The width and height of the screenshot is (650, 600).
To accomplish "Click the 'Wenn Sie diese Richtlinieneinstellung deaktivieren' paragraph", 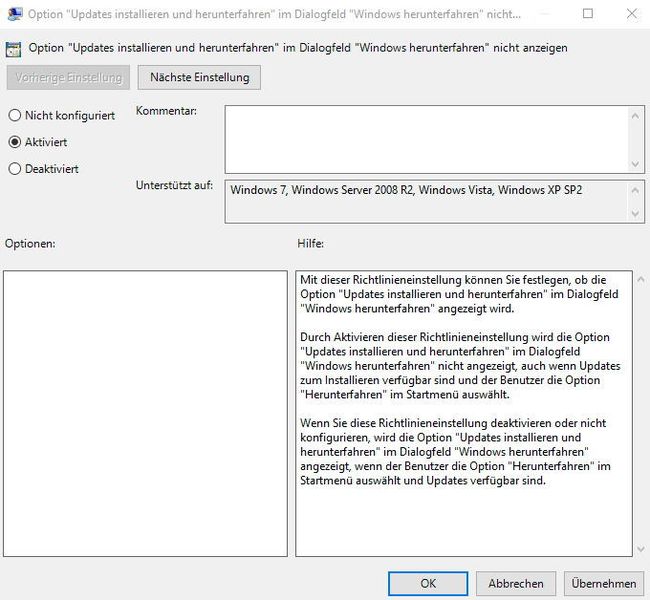I will tap(455, 452).
